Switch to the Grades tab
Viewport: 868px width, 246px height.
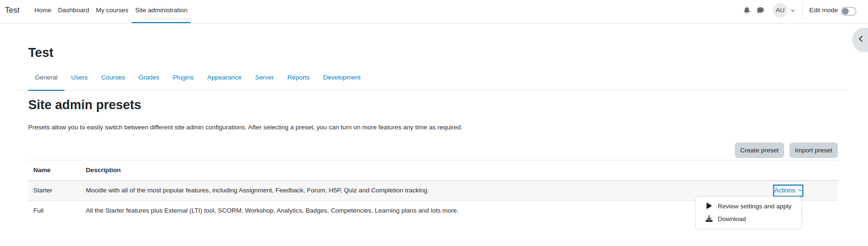[149, 78]
